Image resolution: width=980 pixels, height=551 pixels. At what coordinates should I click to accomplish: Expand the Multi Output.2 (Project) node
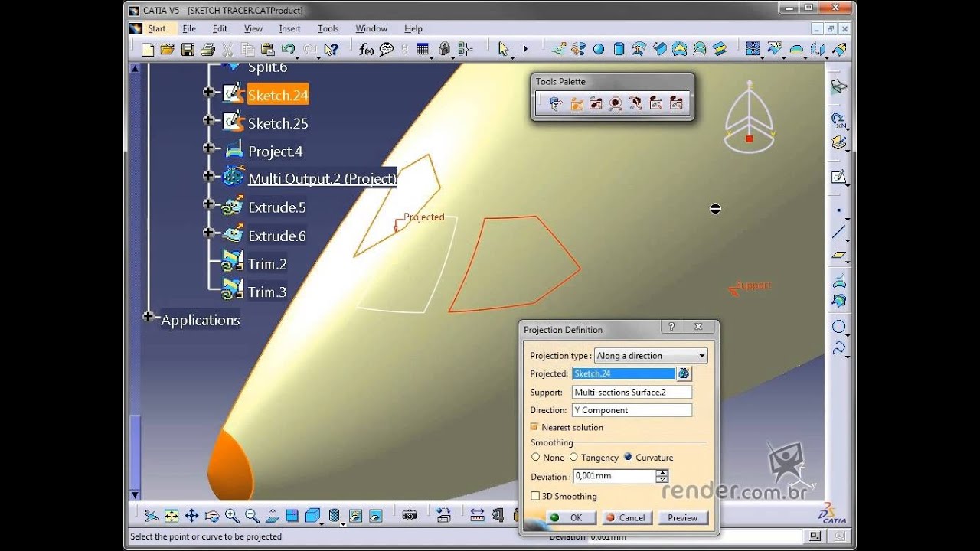(x=208, y=176)
